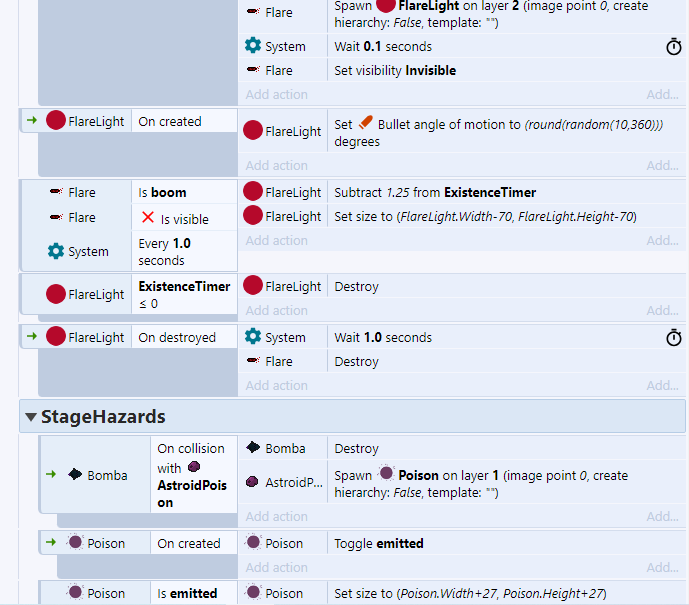
Task: Click the Bullet behavior icon in the Set angle action
Action: (366, 124)
